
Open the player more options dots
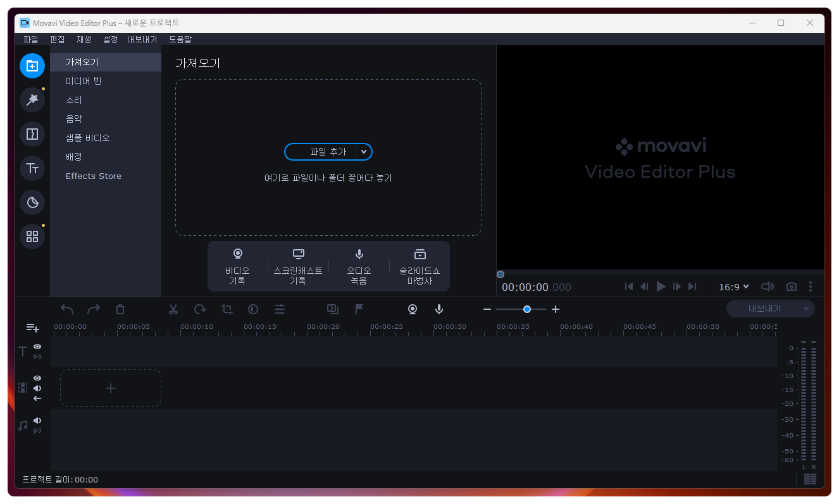coord(811,286)
